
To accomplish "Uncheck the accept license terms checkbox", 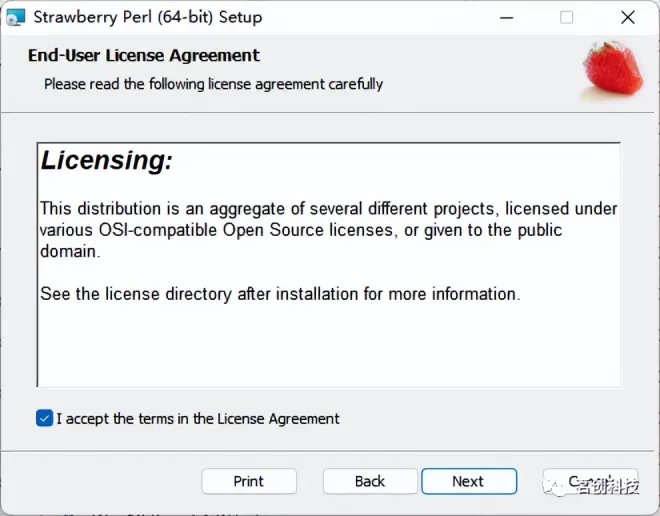I will point(44,418).
